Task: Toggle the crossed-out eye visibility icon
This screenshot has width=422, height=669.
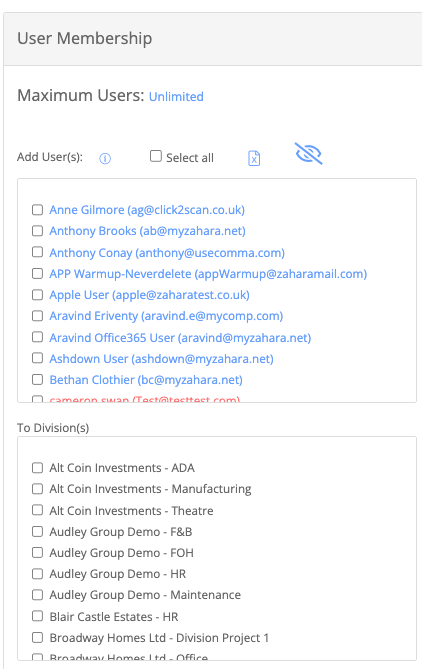Action: pos(309,154)
